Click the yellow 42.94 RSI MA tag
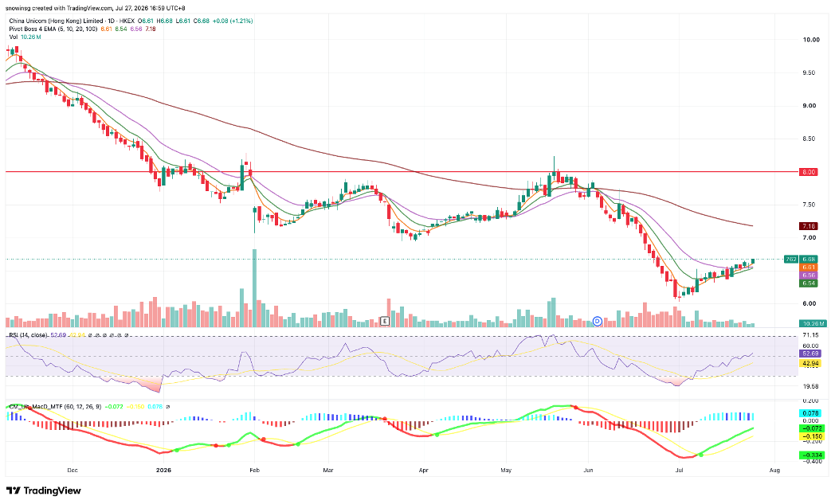835x504 pixels. pos(810,363)
